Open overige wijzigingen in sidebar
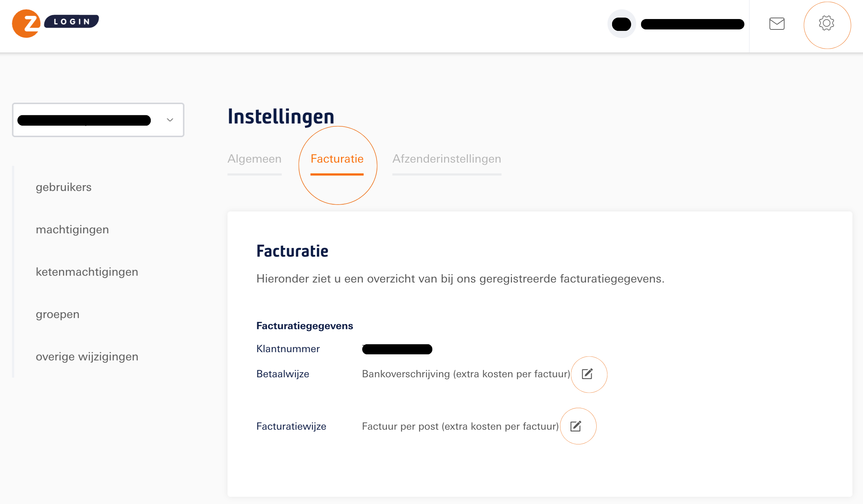Screen dimensions: 863x504 (87, 357)
